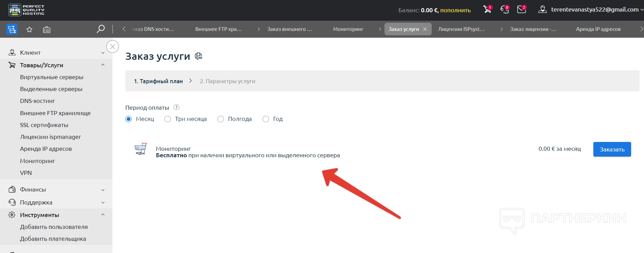Switch to the Мониторинг tab

348,29
